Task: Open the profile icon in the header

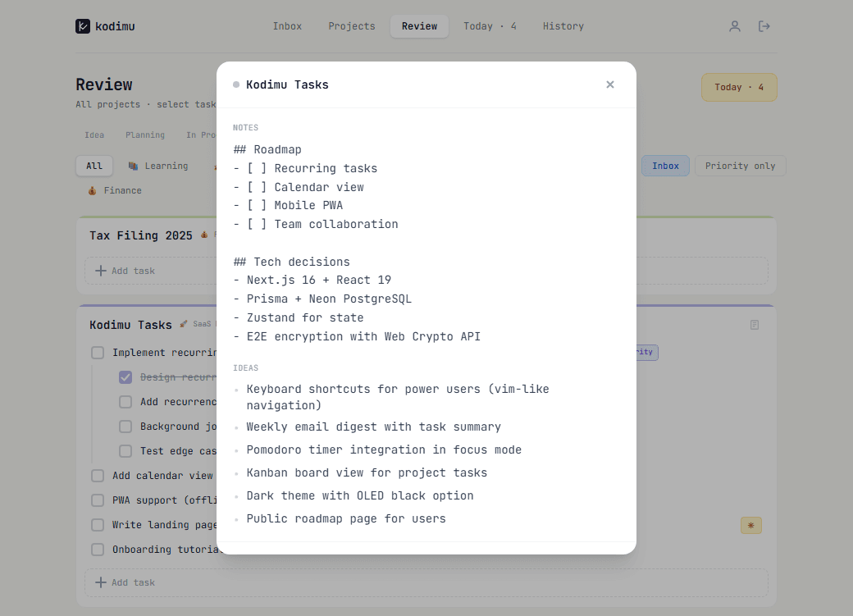Action: tap(734, 25)
